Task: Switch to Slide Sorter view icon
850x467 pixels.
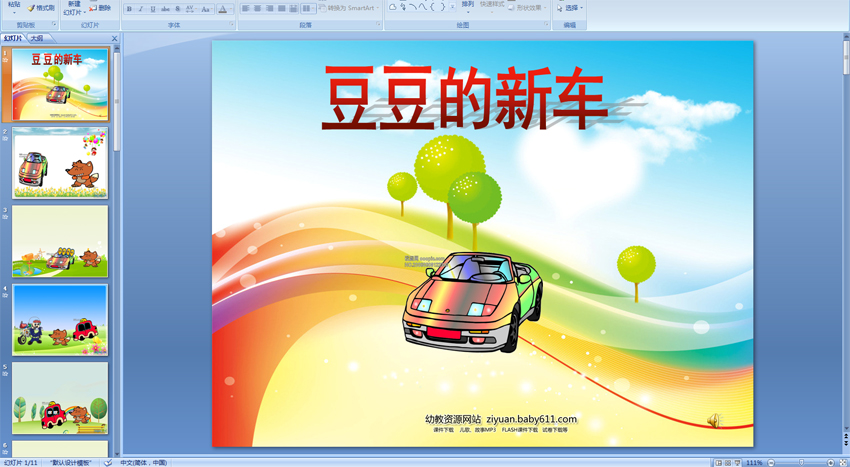Action: pyautogui.click(x=728, y=463)
